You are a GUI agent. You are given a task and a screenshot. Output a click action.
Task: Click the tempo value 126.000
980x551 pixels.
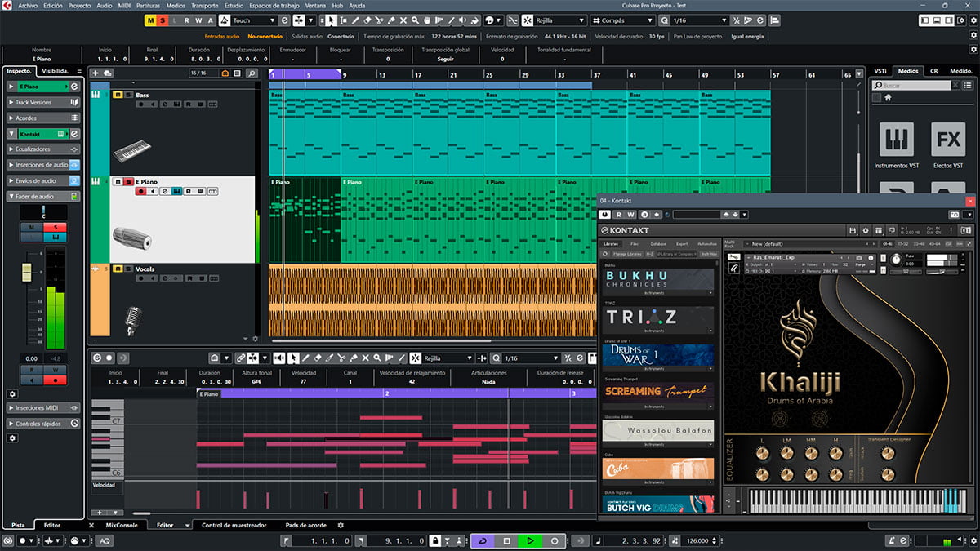point(696,540)
